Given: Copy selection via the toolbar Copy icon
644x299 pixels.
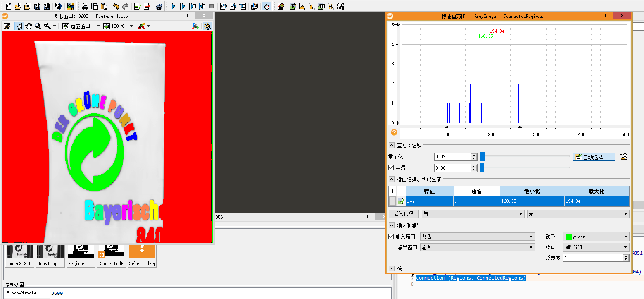Looking at the screenshot, I should (x=95, y=6).
